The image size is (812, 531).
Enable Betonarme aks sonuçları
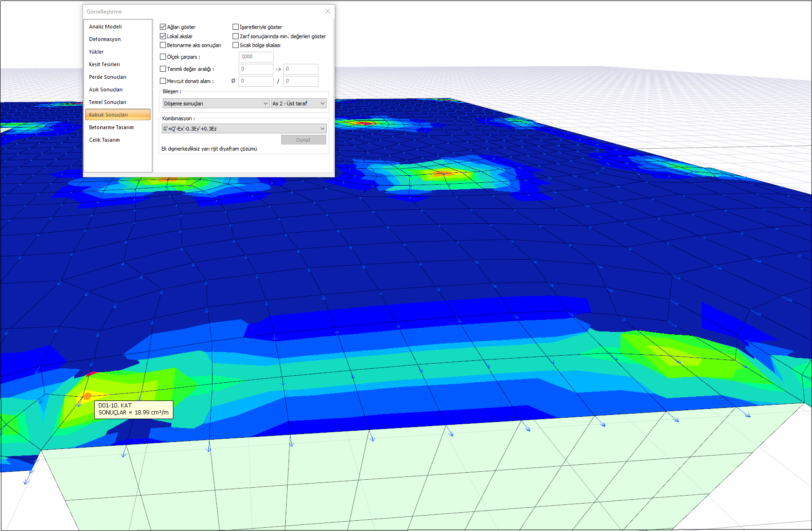coord(163,45)
